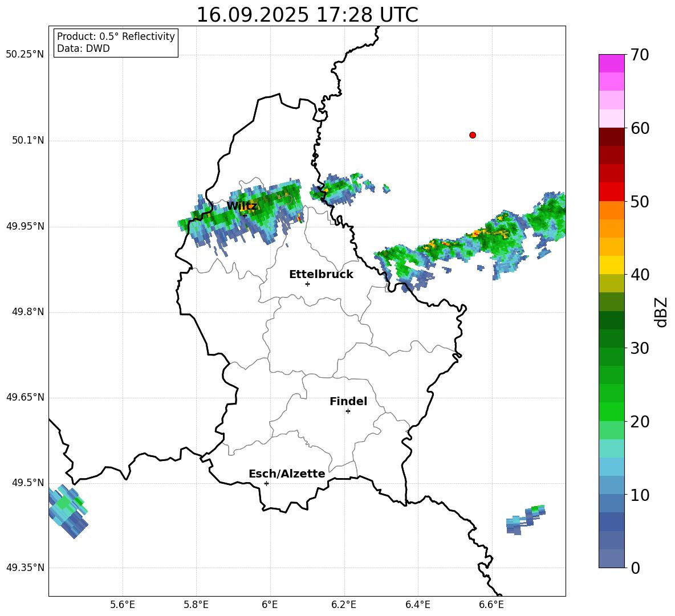Click the 6.6°E longitude label
Viewport: 675px width, 616px height.
(491, 605)
